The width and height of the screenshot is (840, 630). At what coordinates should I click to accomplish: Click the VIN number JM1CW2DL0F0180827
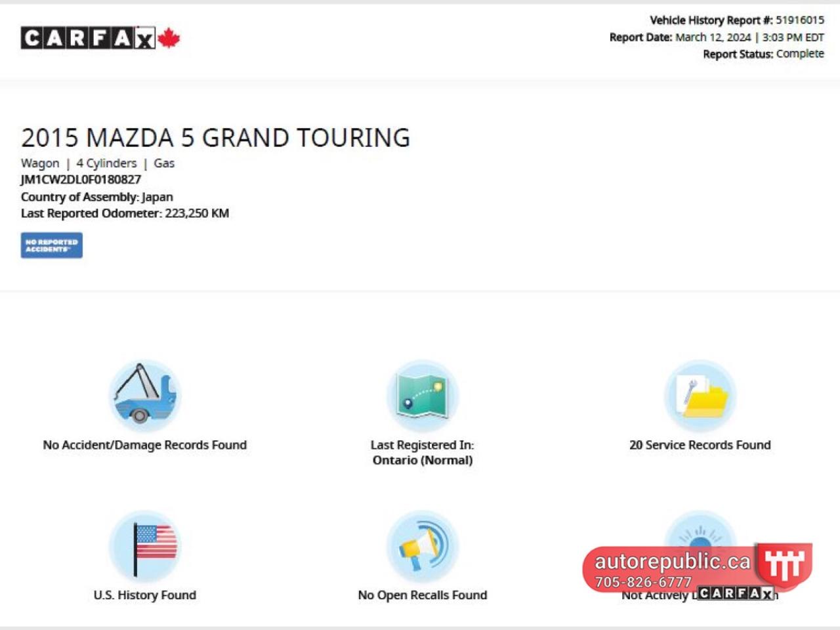(81, 180)
